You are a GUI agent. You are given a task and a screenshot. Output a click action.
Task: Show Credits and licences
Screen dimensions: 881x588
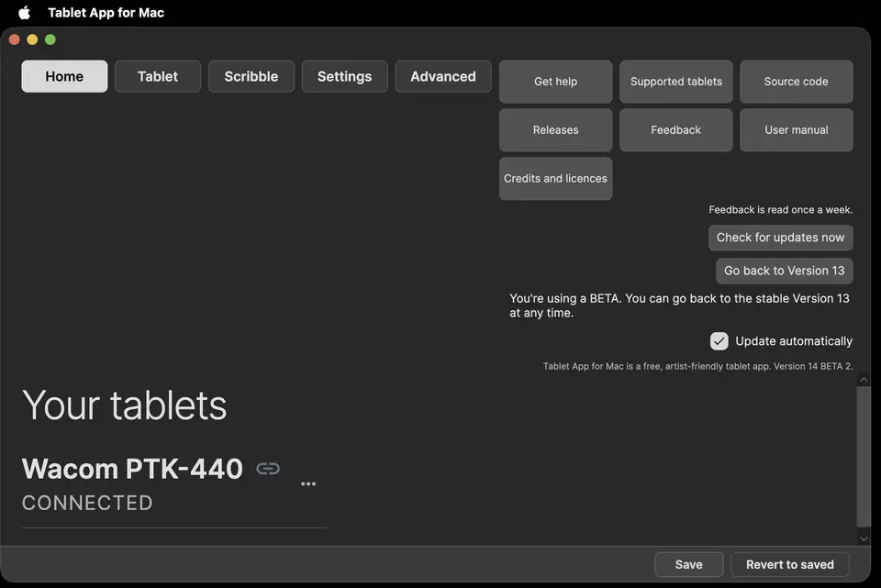click(556, 179)
